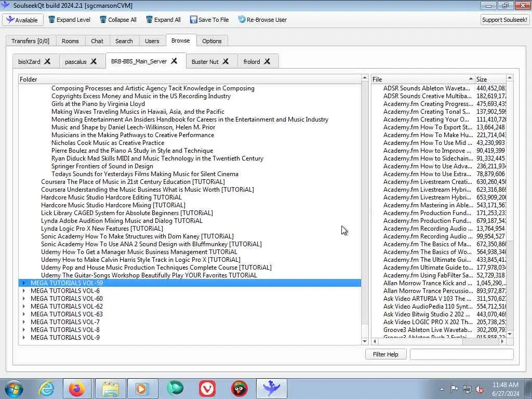Close the frolord browse tab
This screenshot has height=399, width=532.
pos(268,61)
